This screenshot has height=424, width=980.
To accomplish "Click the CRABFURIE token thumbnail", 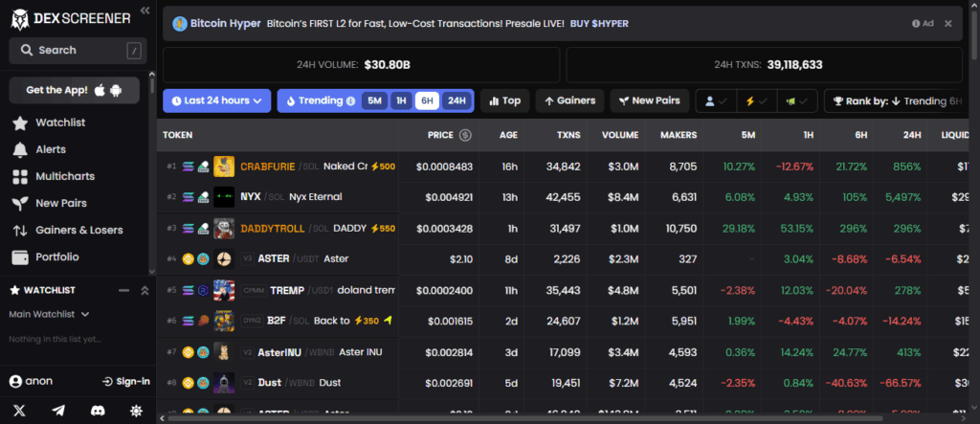I will [x=224, y=167].
